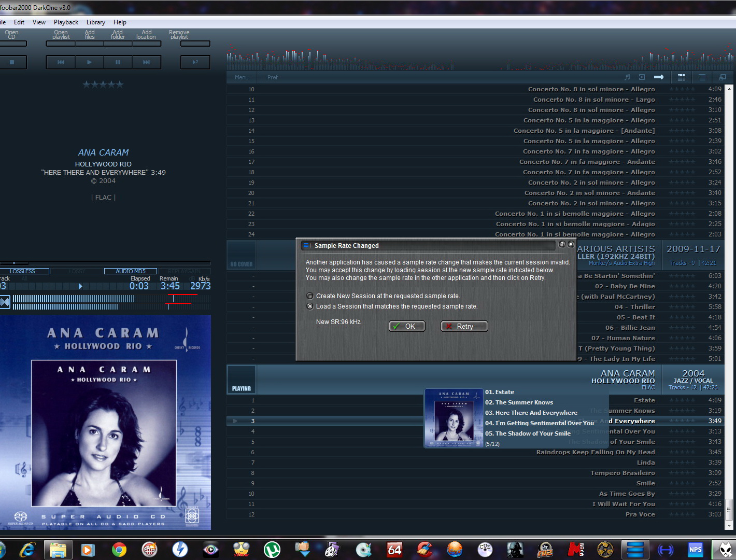
Task: Click the overlapping windows icon in playlist header
Action: (723, 77)
